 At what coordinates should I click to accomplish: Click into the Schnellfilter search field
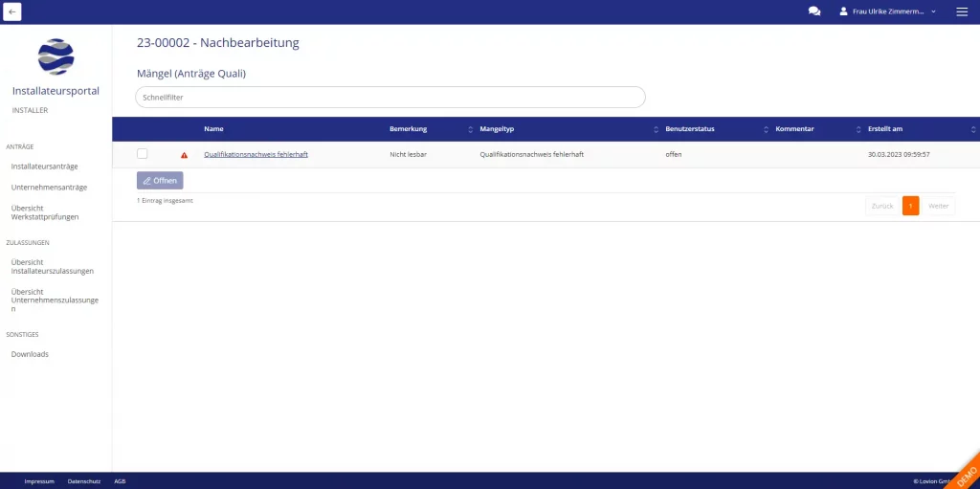390,97
